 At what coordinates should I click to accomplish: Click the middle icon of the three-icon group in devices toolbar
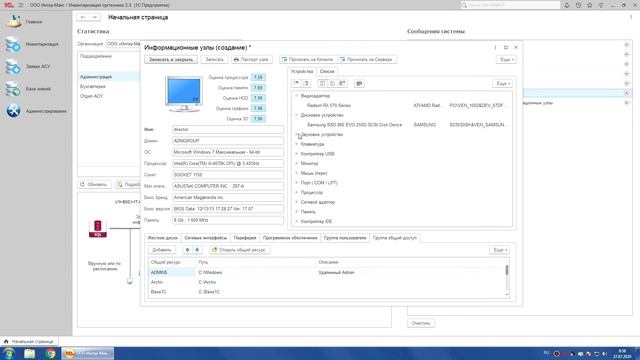[x=332, y=83]
